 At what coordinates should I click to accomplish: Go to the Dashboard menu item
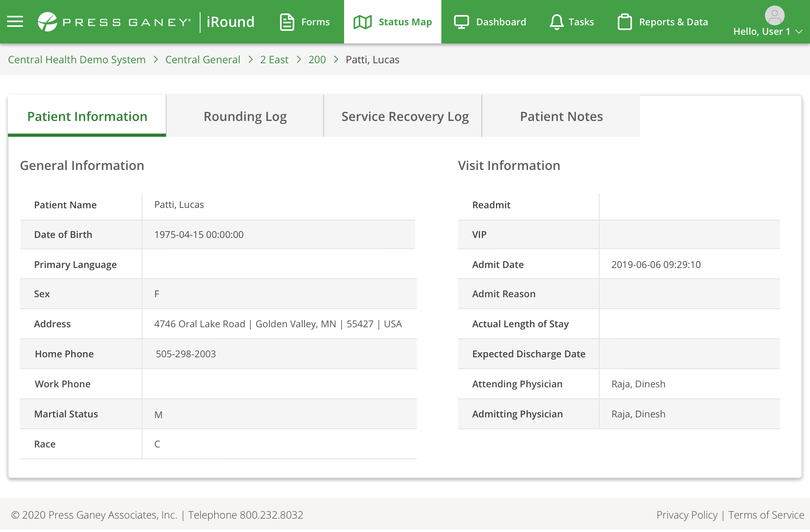(490, 22)
